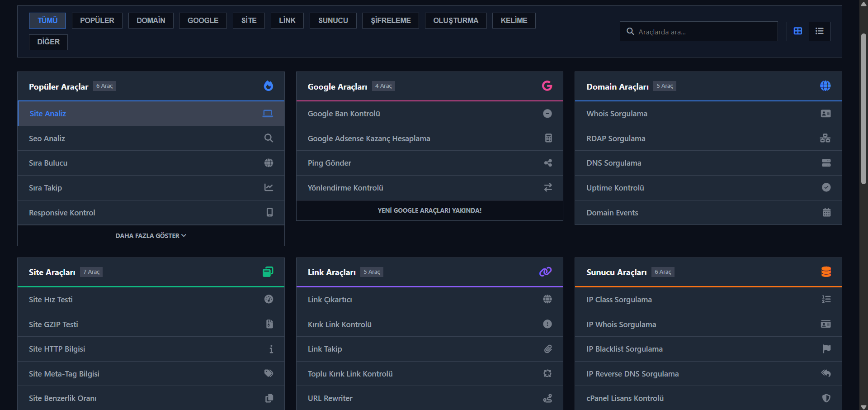
Task: Click the reply-arrows icon in IP Reverse DNS row
Action: coord(826,373)
